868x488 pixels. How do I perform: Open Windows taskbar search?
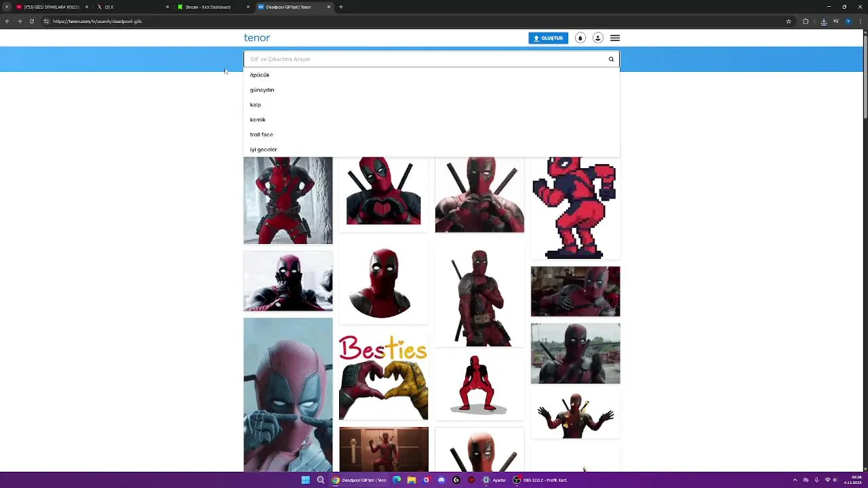tap(321, 480)
